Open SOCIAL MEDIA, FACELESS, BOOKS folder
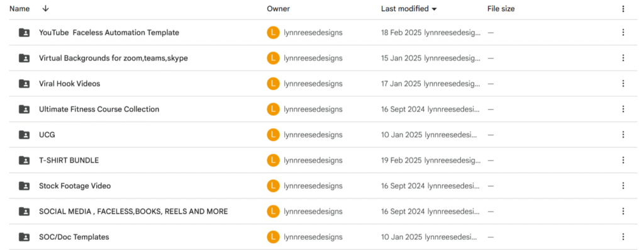The width and height of the screenshot is (644, 250). [133, 212]
